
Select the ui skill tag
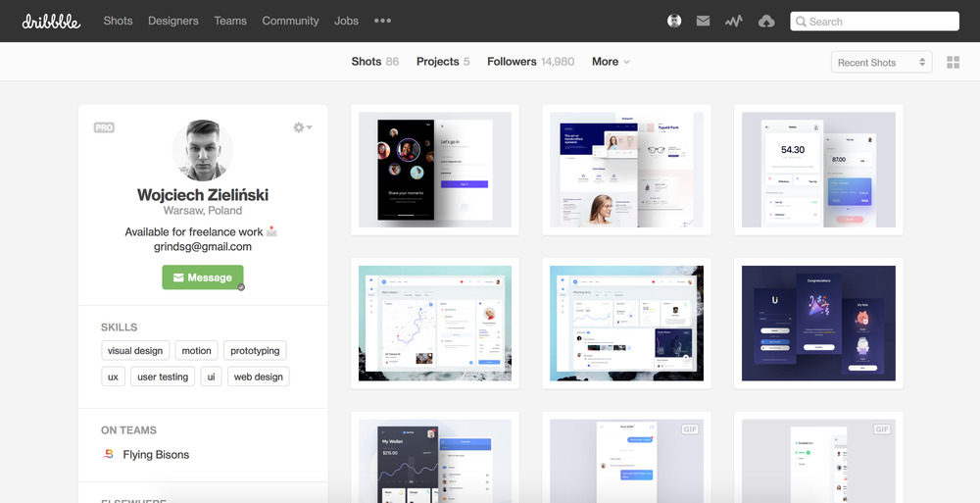212,377
